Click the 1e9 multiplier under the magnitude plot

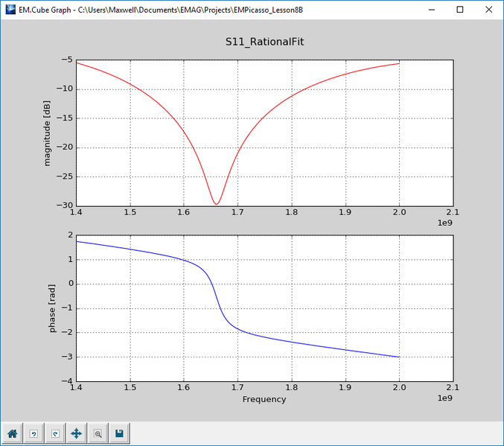(x=445, y=223)
